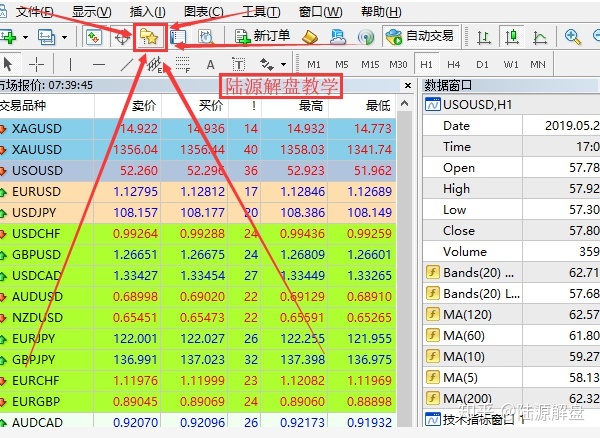The image size is (600, 438).
Task: Select the crosshair tool
Action: [36, 64]
